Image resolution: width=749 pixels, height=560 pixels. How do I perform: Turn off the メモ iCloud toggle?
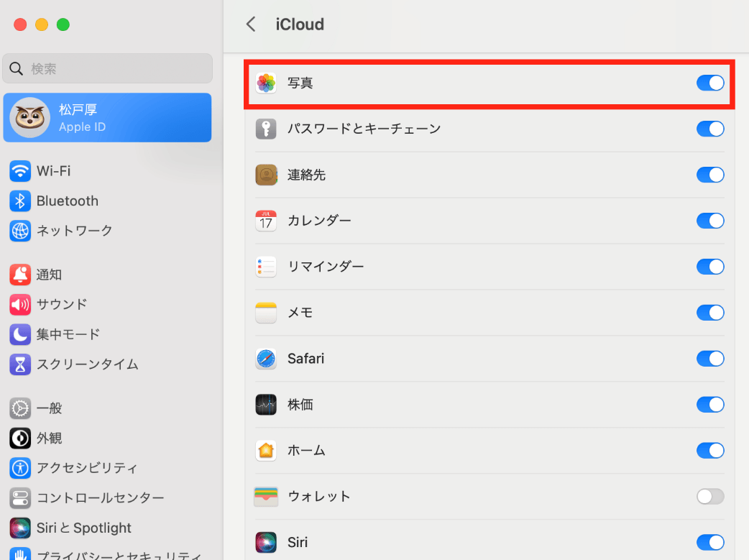click(x=709, y=313)
